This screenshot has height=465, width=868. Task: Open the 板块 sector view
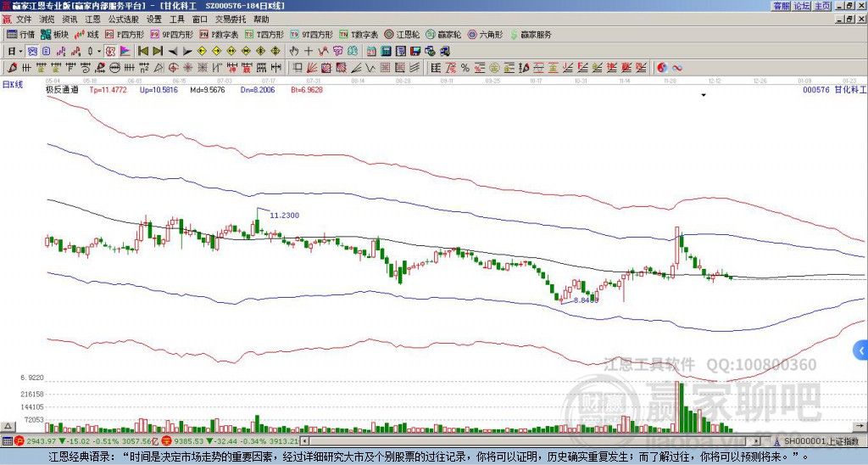click(54, 35)
